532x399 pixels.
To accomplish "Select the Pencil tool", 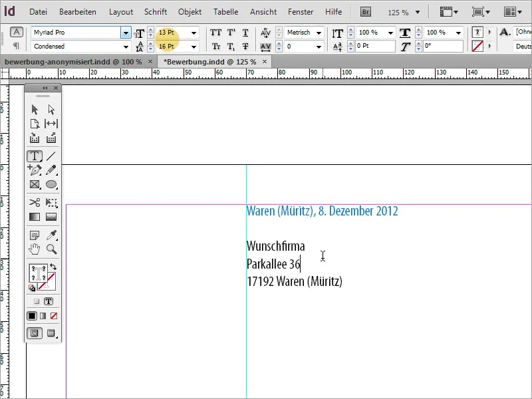I will click(x=51, y=170).
